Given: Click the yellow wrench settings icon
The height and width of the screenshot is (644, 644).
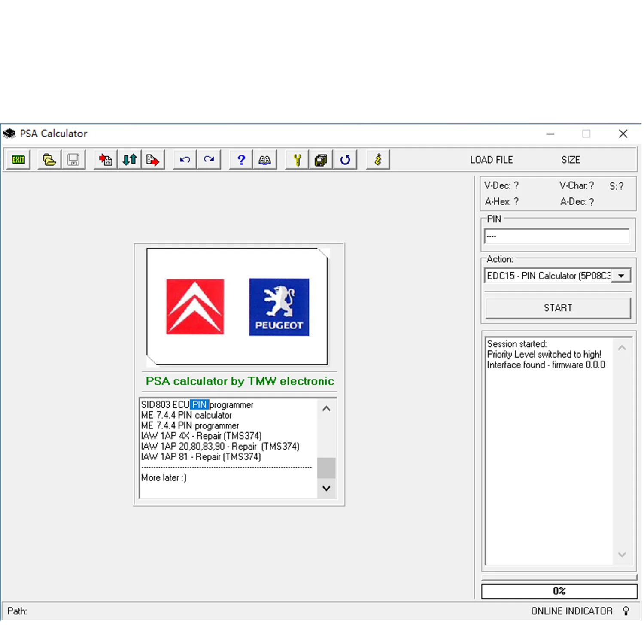Looking at the screenshot, I should [x=297, y=160].
